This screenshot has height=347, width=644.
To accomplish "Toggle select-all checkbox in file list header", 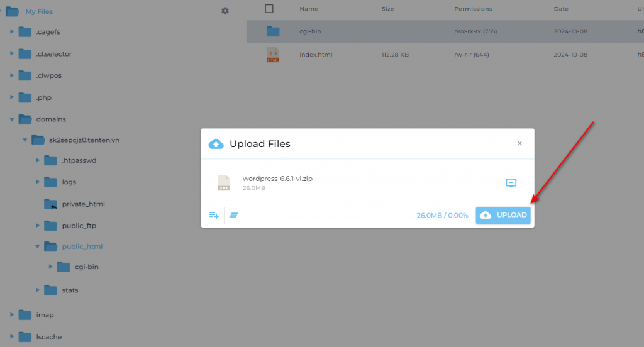I will (x=269, y=9).
